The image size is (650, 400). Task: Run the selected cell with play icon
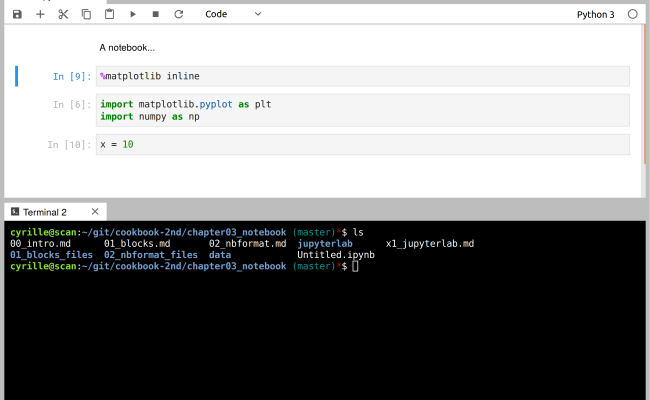tap(133, 15)
